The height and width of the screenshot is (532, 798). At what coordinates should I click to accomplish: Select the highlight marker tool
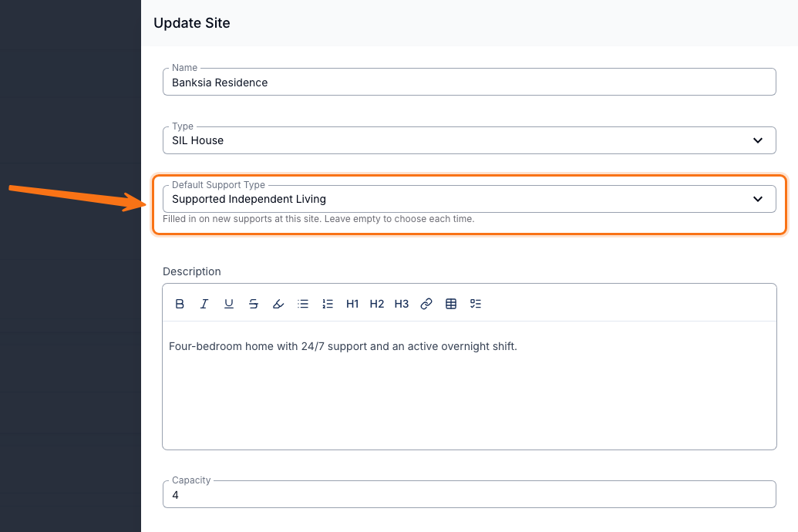[x=278, y=304]
